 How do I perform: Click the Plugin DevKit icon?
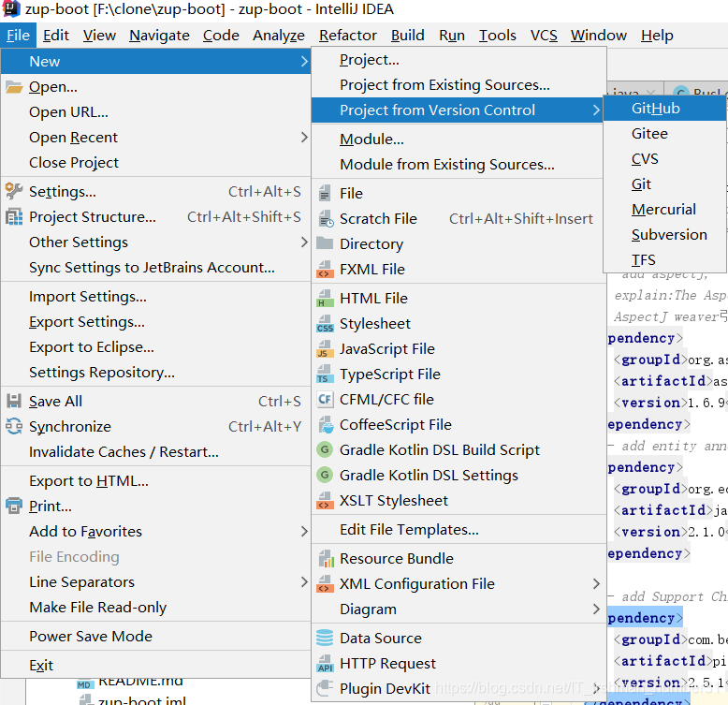(x=325, y=688)
